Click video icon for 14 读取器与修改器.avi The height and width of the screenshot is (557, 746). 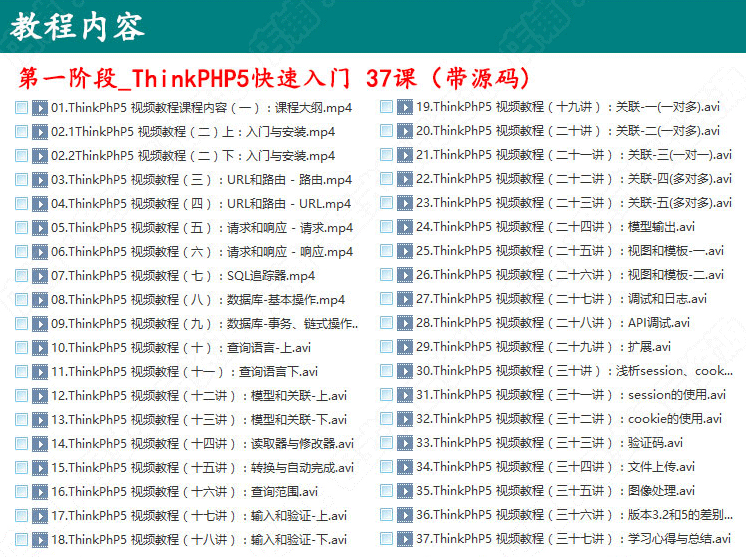pos(40,444)
